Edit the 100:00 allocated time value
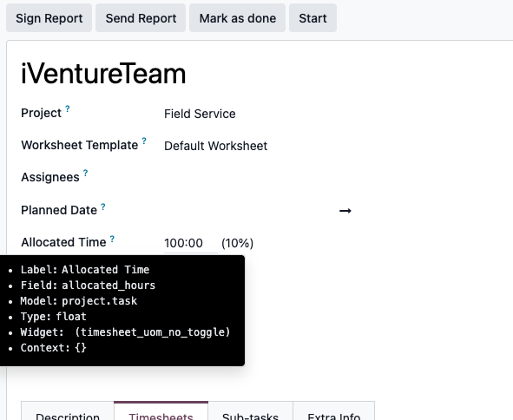Viewport: 513px width, 420px height. pos(191,243)
